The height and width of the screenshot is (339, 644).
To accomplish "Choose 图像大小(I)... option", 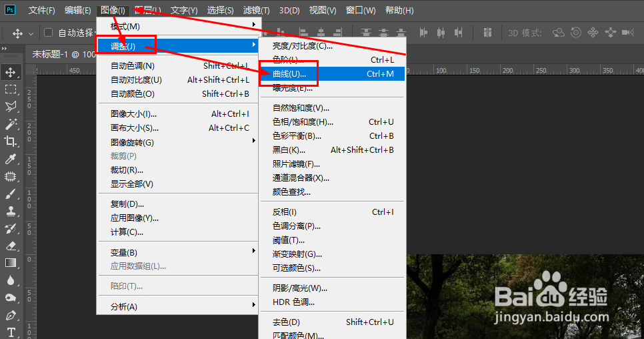I will (x=177, y=114).
